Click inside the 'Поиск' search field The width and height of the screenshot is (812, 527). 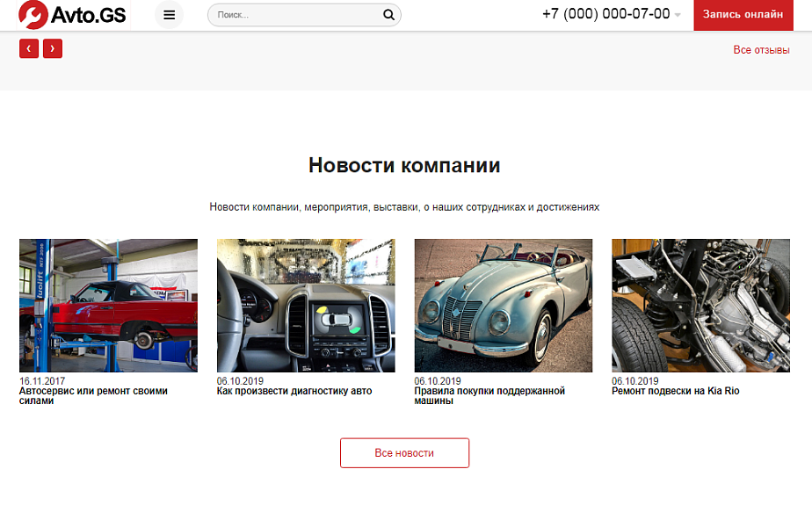(290, 15)
